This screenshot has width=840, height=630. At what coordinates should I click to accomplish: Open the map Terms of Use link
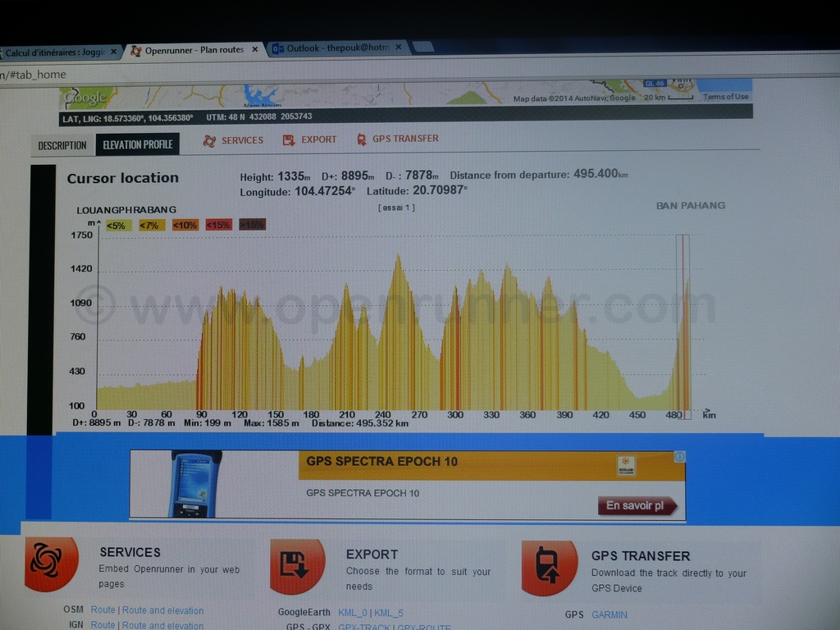click(725, 97)
